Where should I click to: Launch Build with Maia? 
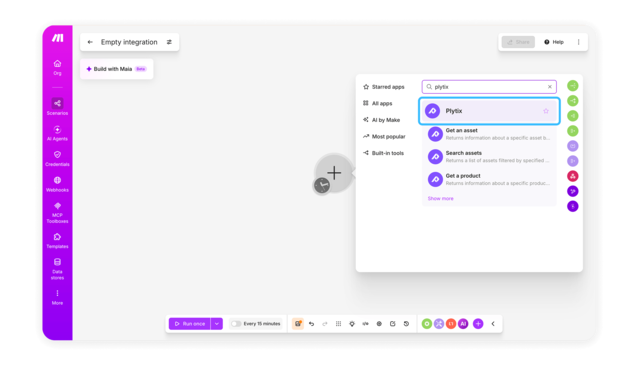pyautogui.click(x=116, y=69)
